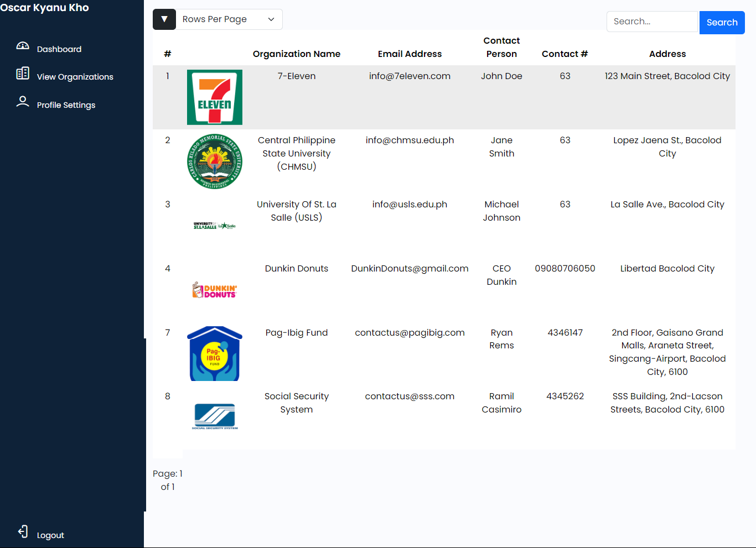Go to View Organizations
Viewport: 756px width, 548px height.
(x=75, y=77)
